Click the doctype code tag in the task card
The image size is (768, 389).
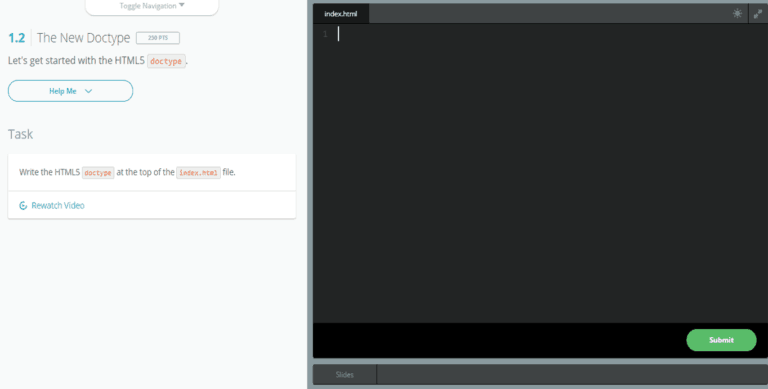click(x=98, y=172)
